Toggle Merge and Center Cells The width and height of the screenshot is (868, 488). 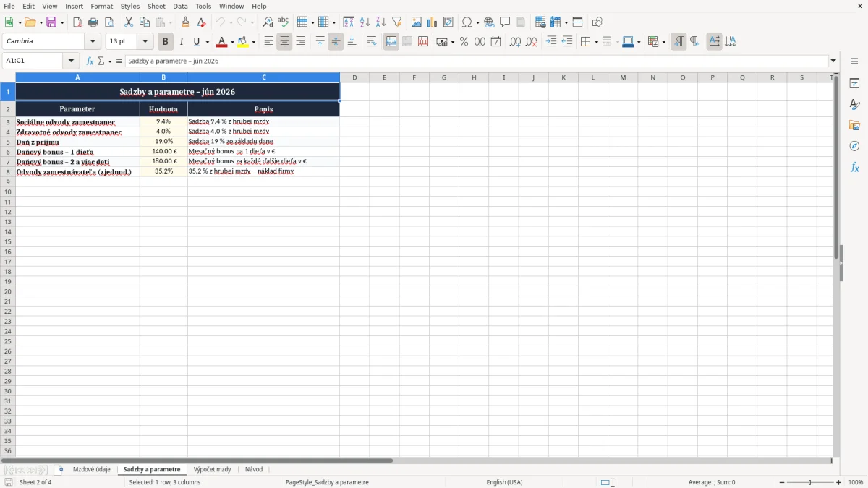[x=391, y=42]
